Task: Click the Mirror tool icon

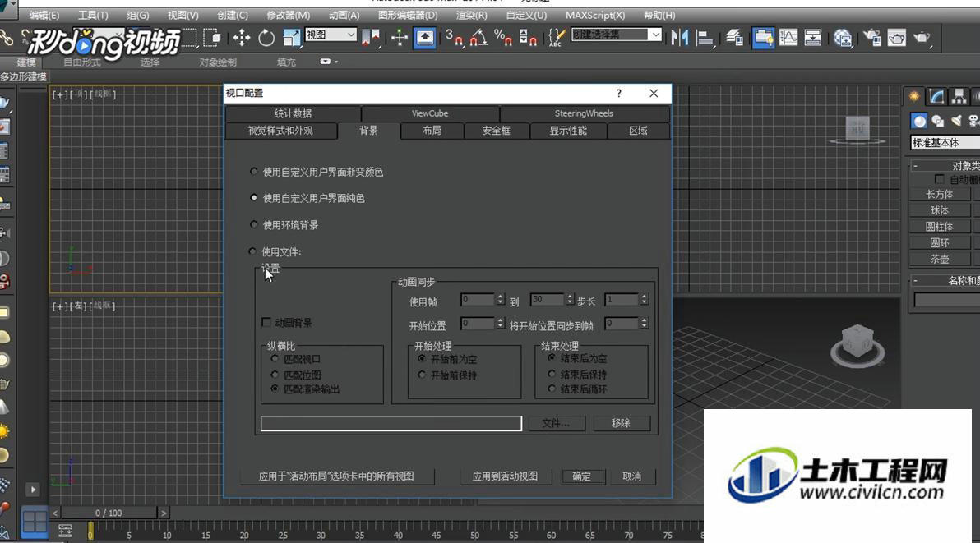Action: 679,38
